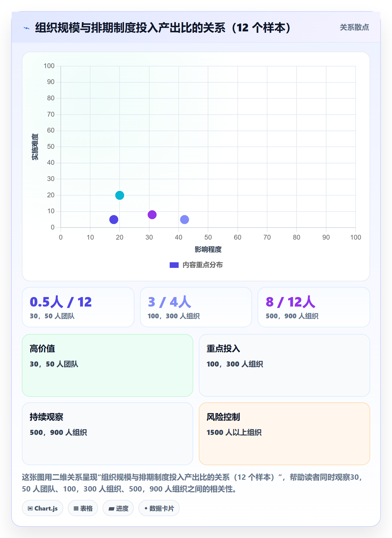Select the 0.5人 / 12 metric card
392x538 pixels.
pyautogui.click(x=78, y=307)
